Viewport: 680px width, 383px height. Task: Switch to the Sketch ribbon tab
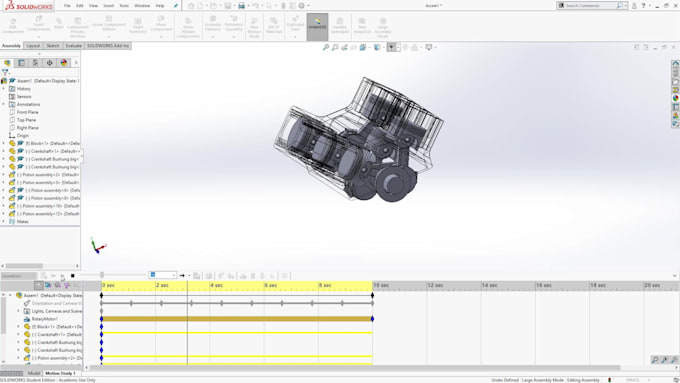(x=53, y=46)
